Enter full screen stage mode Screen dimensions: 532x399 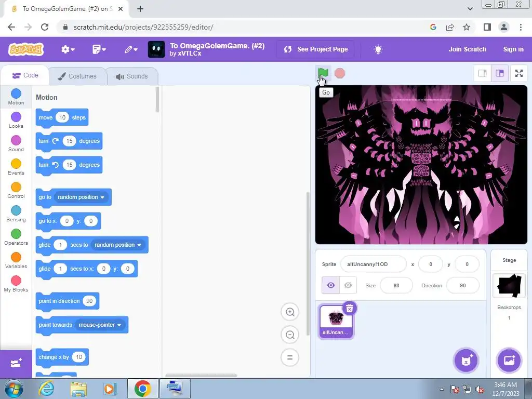pyautogui.click(x=519, y=73)
